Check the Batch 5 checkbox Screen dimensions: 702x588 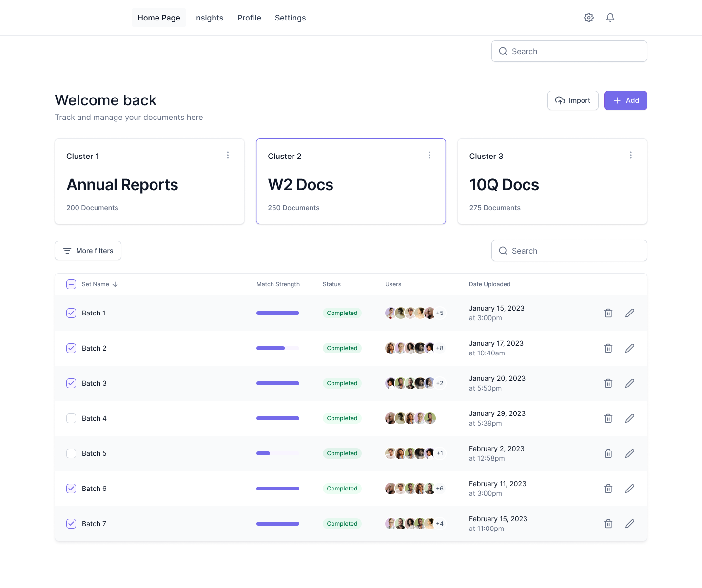click(x=71, y=453)
